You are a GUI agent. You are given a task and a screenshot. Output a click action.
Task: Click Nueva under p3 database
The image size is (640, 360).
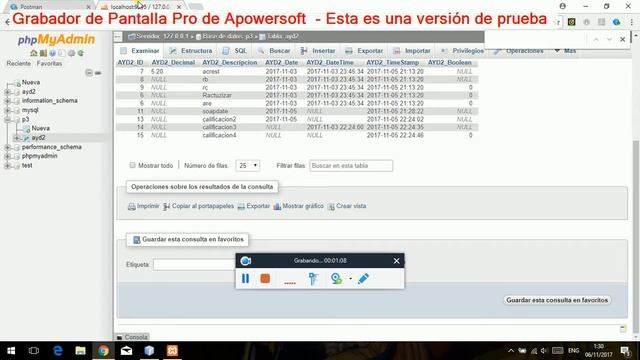pos(40,129)
